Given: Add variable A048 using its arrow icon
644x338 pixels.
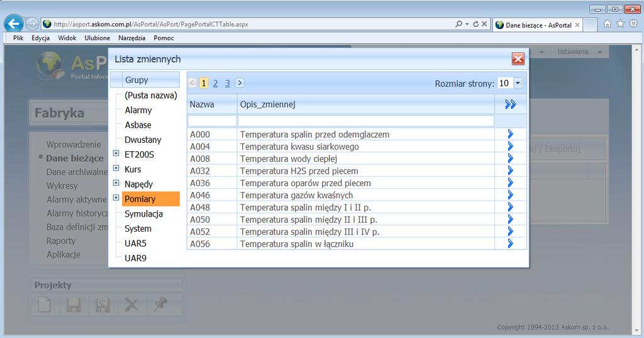Looking at the screenshot, I should pyautogui.click(x=510, y=207).
